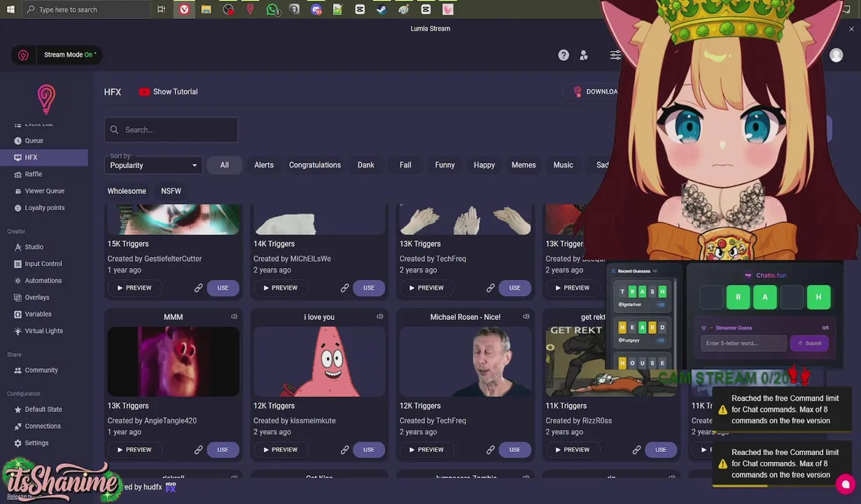Open Community in the sidebar
Image resolution: width=861 pixels, height=504 pixels.
43,370
